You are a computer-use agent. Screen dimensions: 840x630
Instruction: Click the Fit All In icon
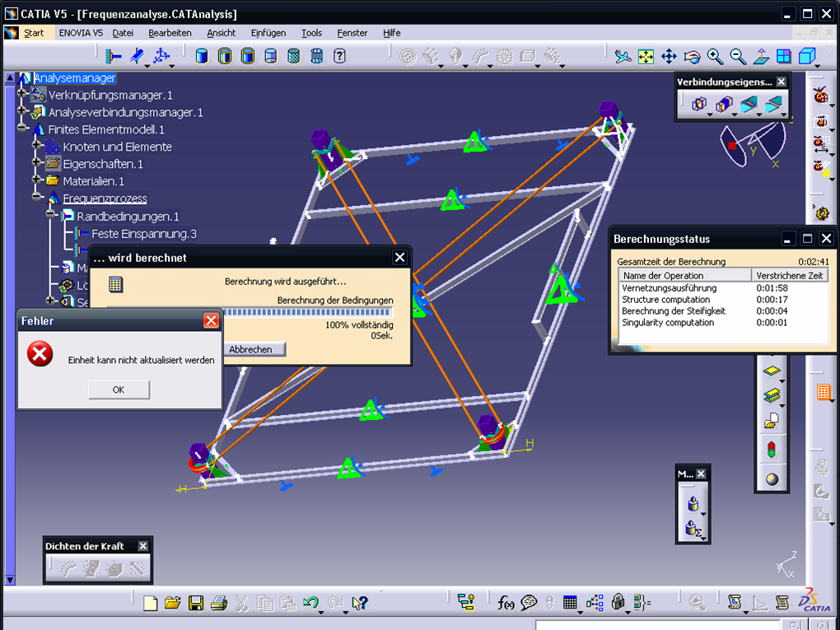click(x=646, y=56)
